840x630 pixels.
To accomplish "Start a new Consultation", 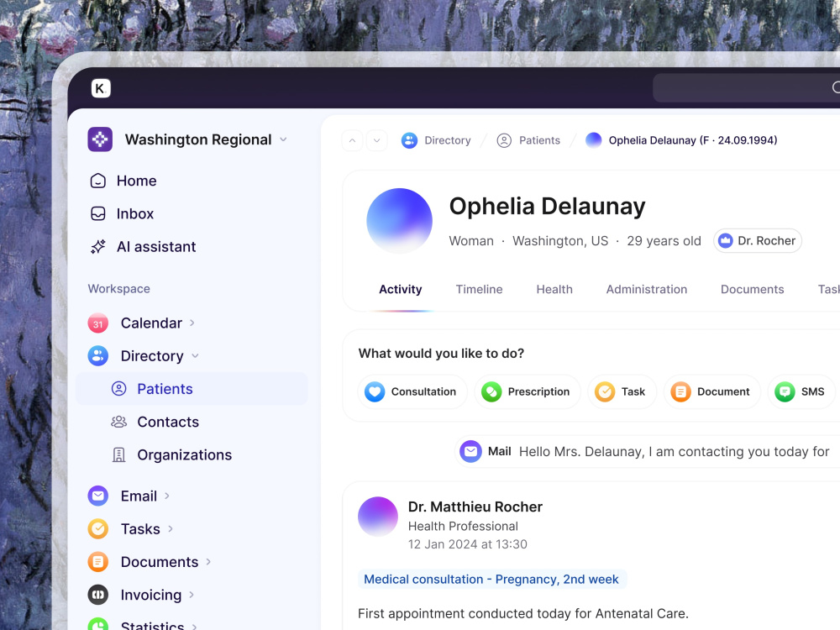I will [412, 391].
